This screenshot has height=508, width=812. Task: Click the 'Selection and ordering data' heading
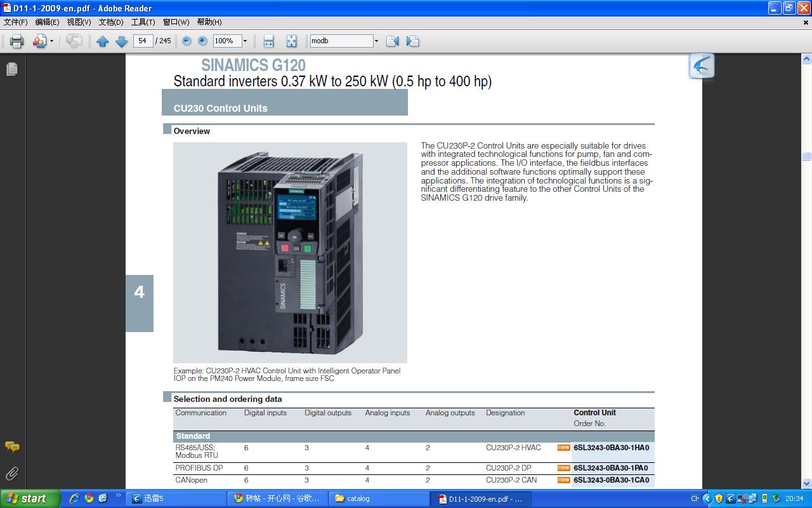(x=228, y=399)
